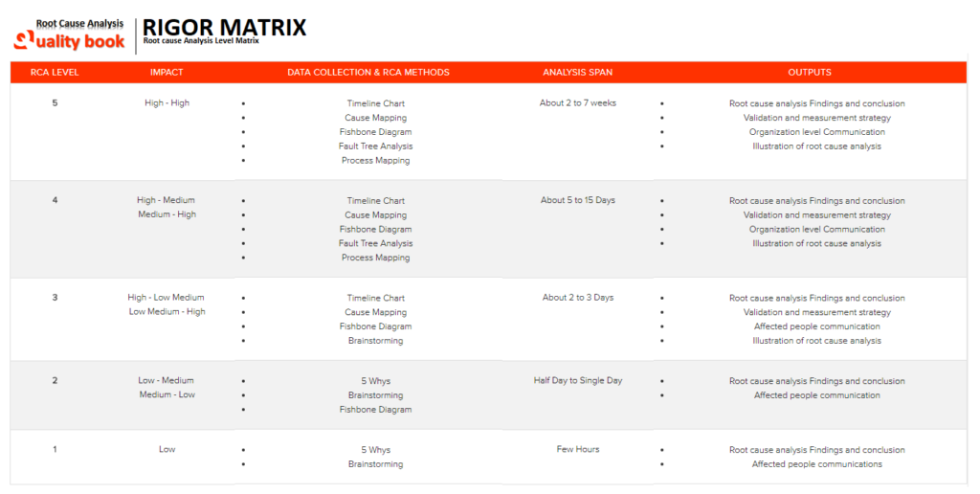
Task: Click the 'About 2 to 7 weeks' cell
Action: click(x=577, y=103)
